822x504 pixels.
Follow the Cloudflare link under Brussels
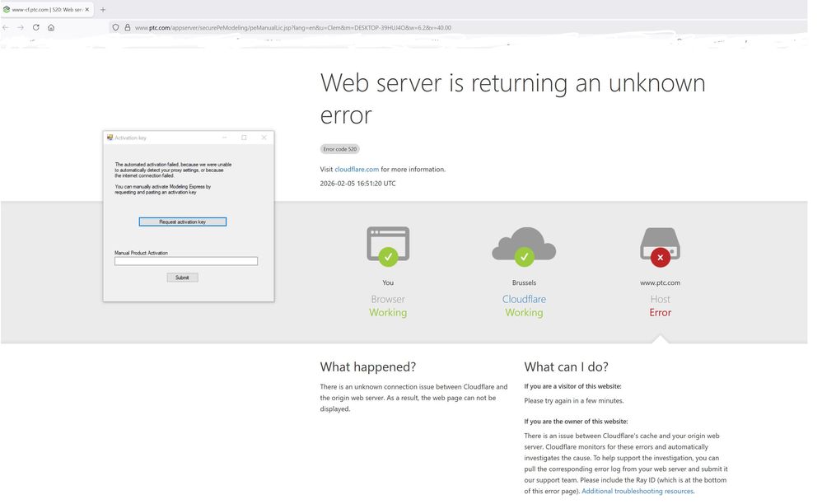coord(524,299)
